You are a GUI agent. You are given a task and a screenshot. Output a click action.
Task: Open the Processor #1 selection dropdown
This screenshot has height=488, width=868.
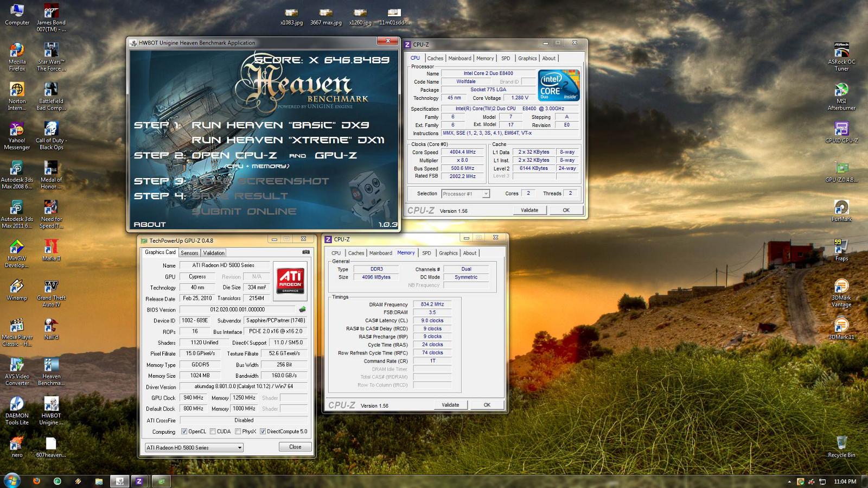(465, 194)
